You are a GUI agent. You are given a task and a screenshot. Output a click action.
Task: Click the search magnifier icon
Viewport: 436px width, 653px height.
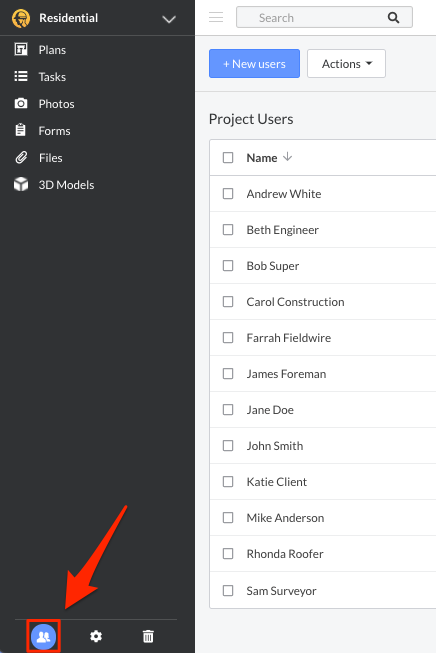[393, 17]
